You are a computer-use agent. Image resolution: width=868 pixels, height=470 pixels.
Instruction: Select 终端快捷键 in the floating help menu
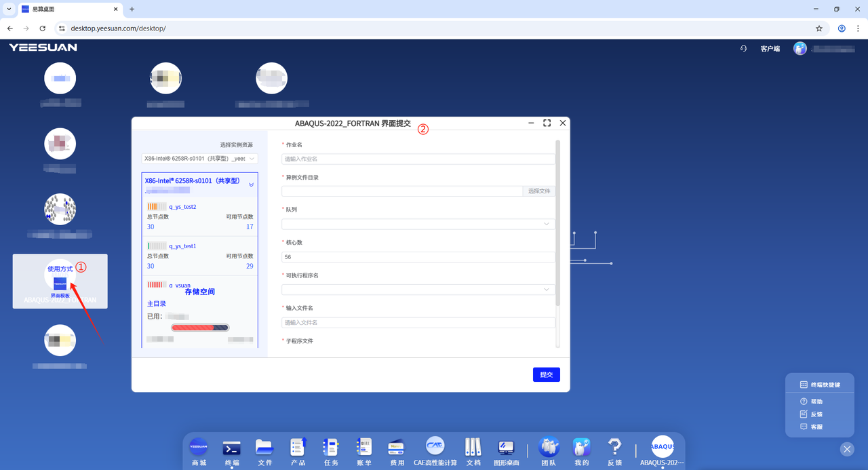(820, 385)
